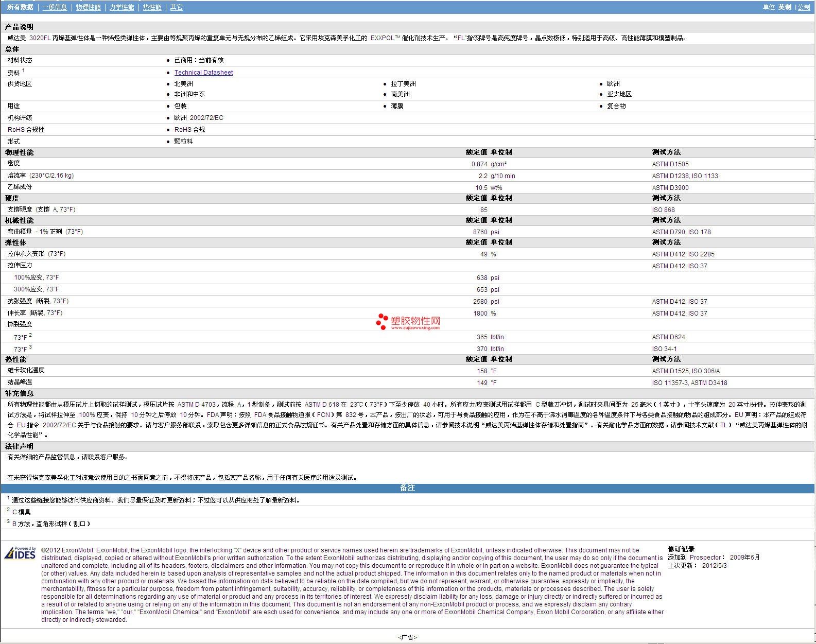The height and width of the screenshot is (644, 816).
Task: Switch units to 公制 (metric)
Action: coord(804,7)
